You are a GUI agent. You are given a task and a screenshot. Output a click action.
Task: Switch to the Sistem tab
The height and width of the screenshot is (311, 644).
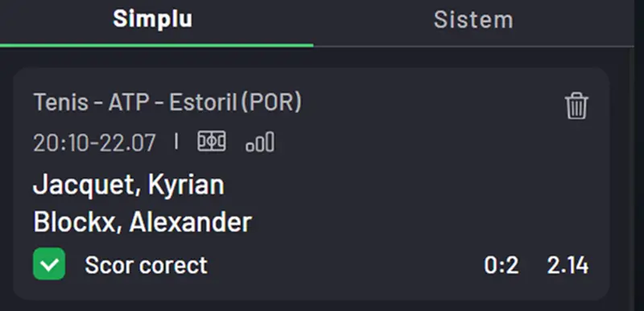[x=473, y=19]
